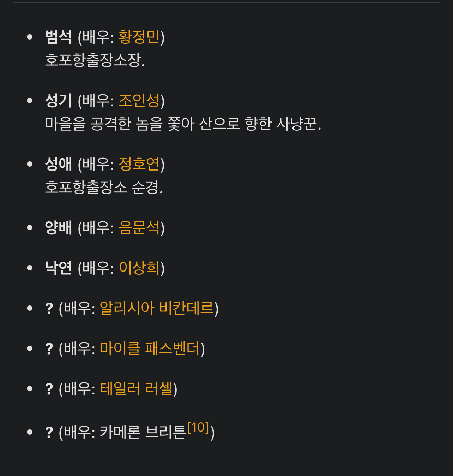Click the bold character name 성기

click(x=59, y=101)
